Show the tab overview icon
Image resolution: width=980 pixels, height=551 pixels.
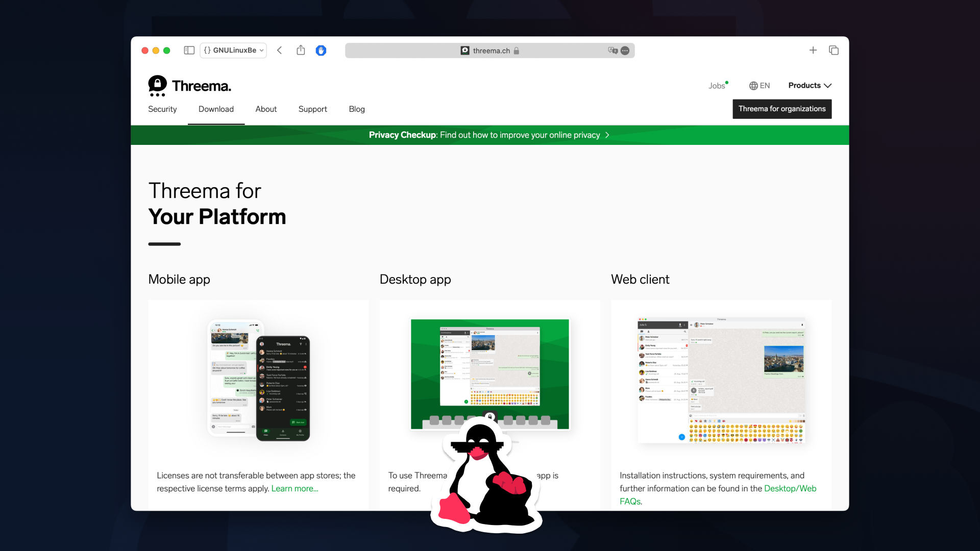pos(834,50)
